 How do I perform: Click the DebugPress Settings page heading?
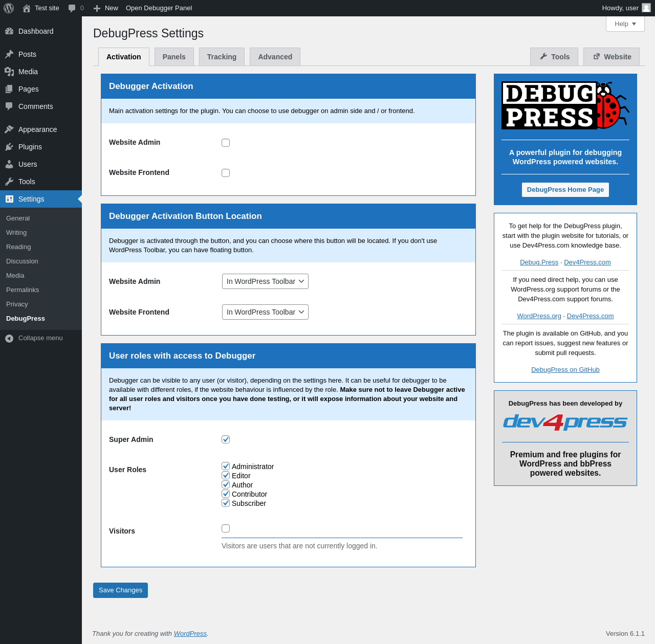point(148,33)
